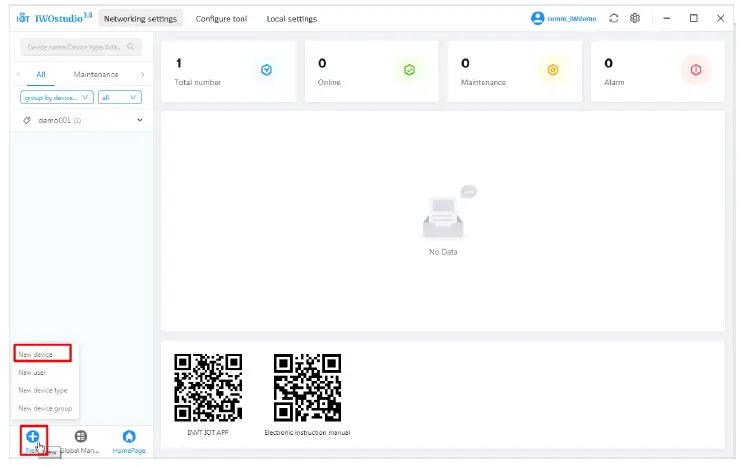Click the search magnifier icon
Image resolution: width=742 pixels, height=466 pixels.
[131, 47]
